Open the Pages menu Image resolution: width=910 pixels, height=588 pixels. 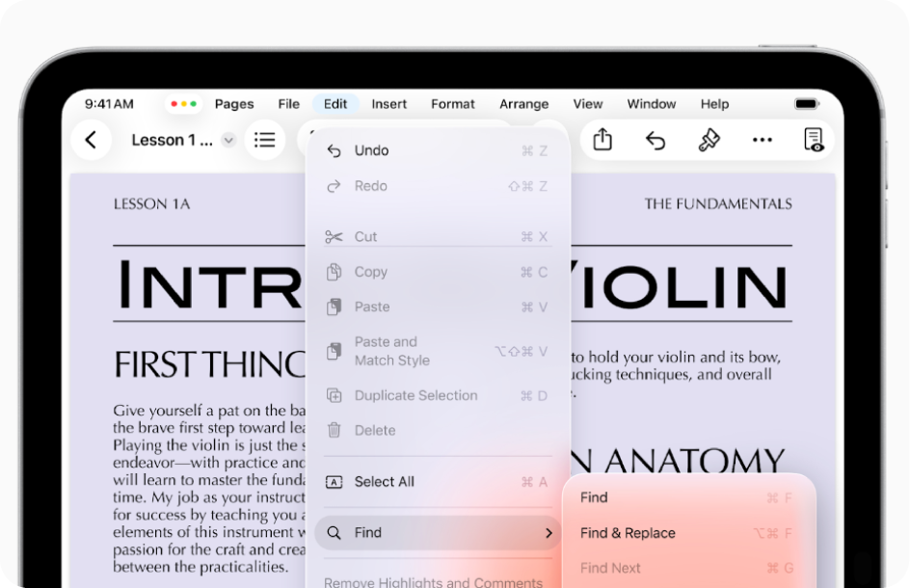pos(234,104)
